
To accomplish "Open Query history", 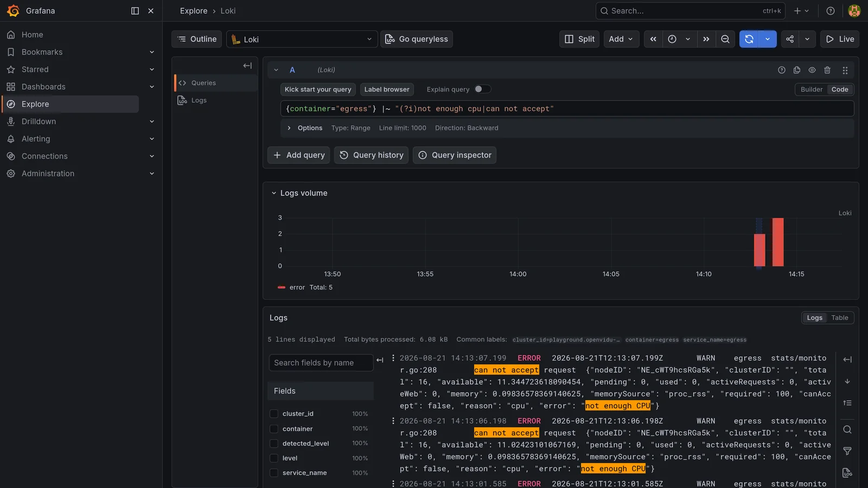I will point(372,155).
